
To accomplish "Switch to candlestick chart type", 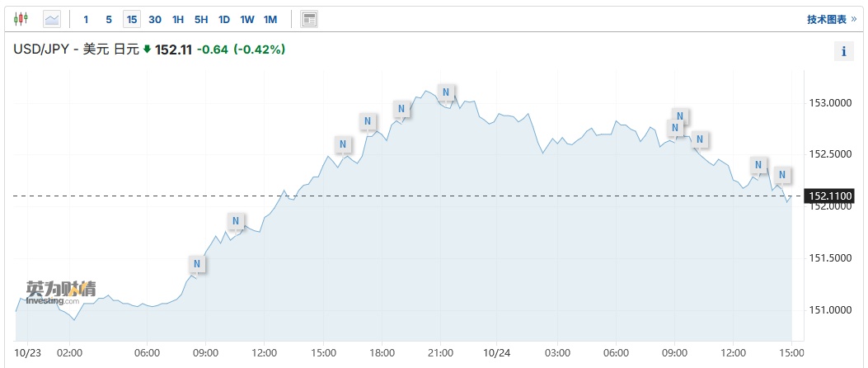I will tap(21, 18).
